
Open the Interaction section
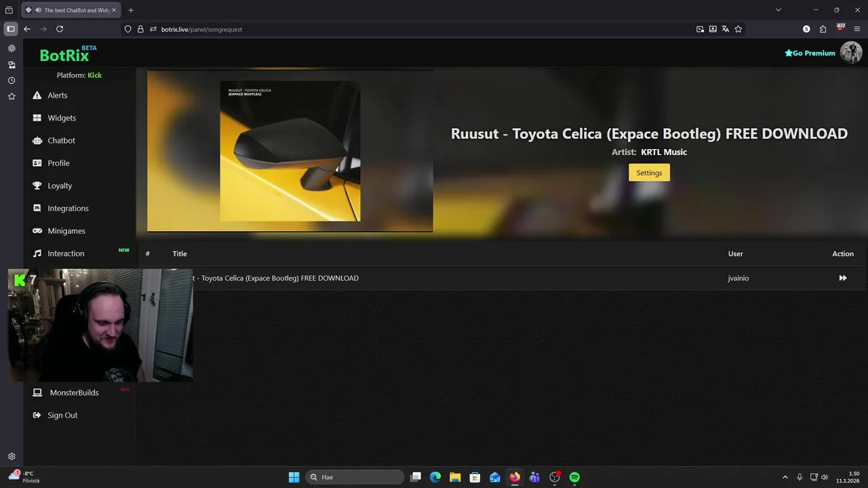click(x=66, y=253)
